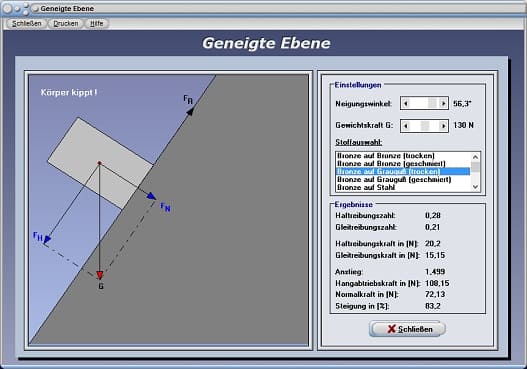This screenshot has height=369, width=527.
Task: Click the Neigungswinkel slider thumb
Action: point(432,103)
